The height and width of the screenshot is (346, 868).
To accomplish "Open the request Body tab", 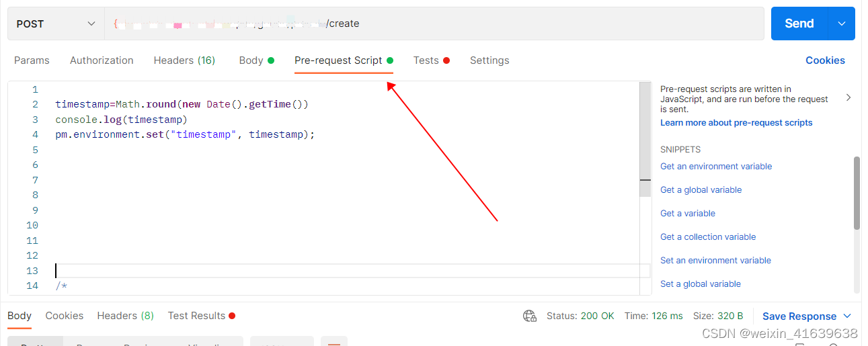I will pyautogui.click(x=256, y=60).
